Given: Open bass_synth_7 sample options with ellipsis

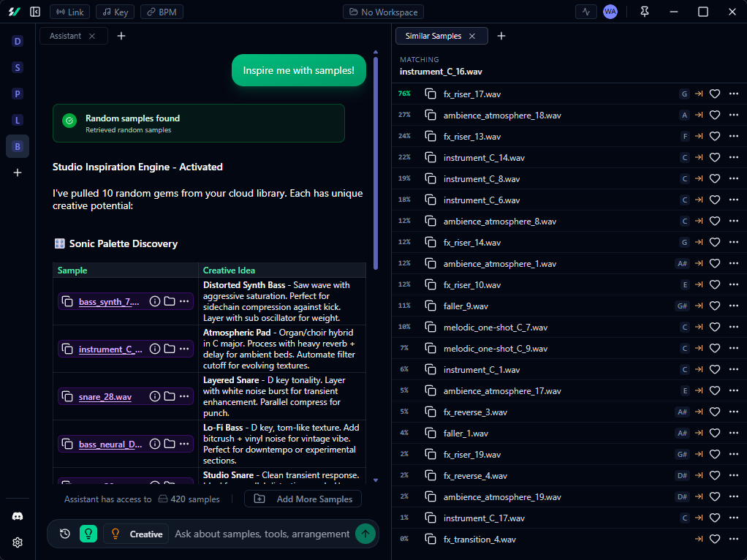Looking at the screenshot, I should (x=185, y=301).
